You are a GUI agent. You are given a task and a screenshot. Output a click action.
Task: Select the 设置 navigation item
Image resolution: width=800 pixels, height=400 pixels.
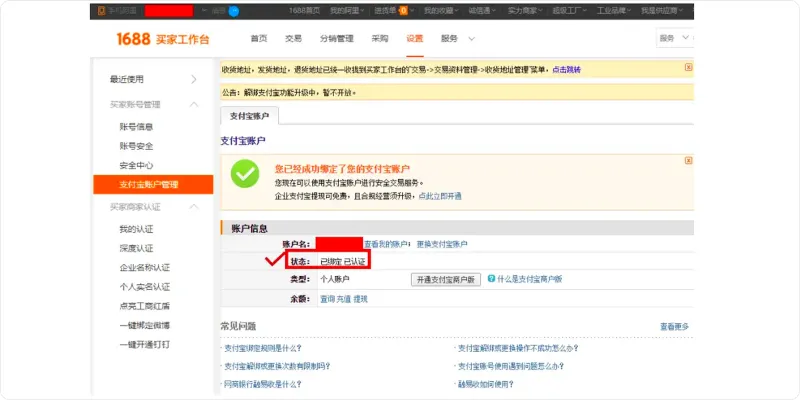(415, 39)
